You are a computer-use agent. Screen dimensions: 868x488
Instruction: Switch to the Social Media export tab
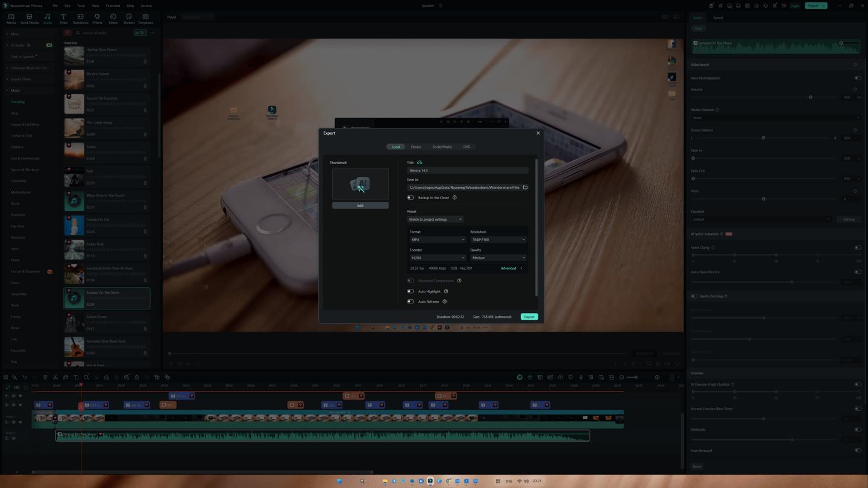[442, 147]
